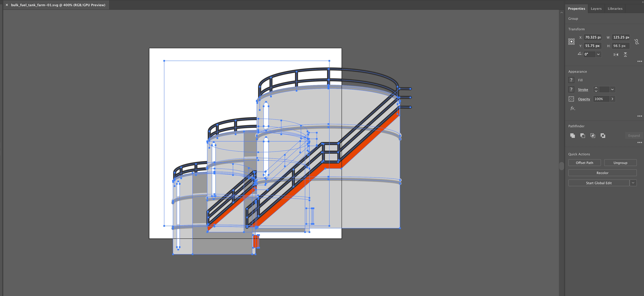Screen dimensions: 644x296
Task: Switch to the Libraries tab
Action: (x=615, y=8)
